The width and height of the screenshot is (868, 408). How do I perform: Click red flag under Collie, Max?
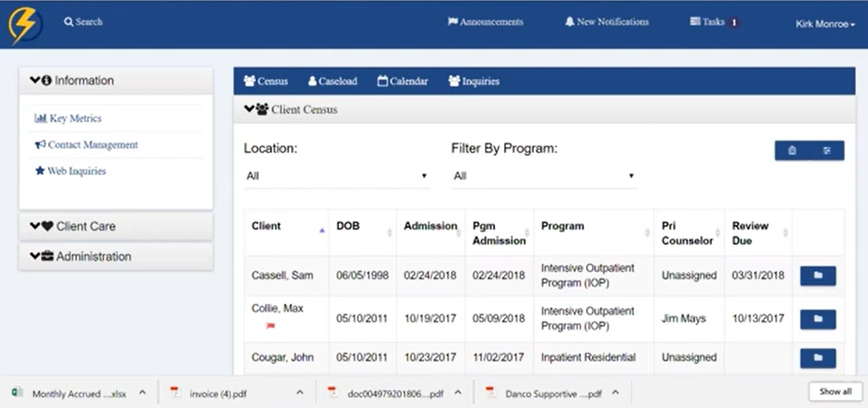pyautogui.click(x=270, y=325)
